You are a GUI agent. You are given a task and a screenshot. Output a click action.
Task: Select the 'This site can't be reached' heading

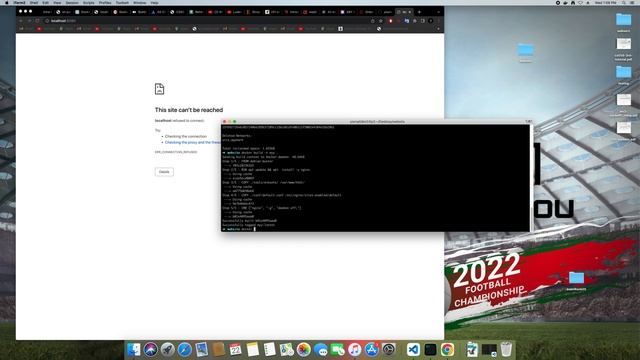pos(189,110)
